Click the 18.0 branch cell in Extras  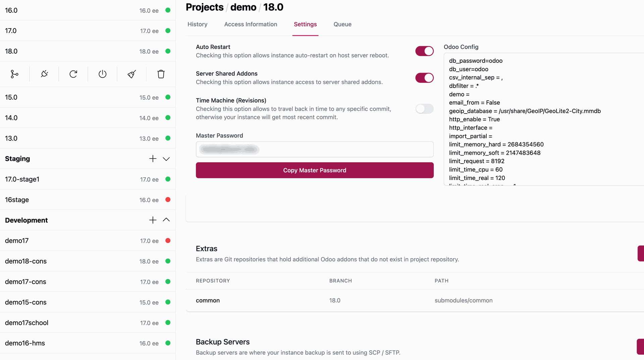coord(335,301)
